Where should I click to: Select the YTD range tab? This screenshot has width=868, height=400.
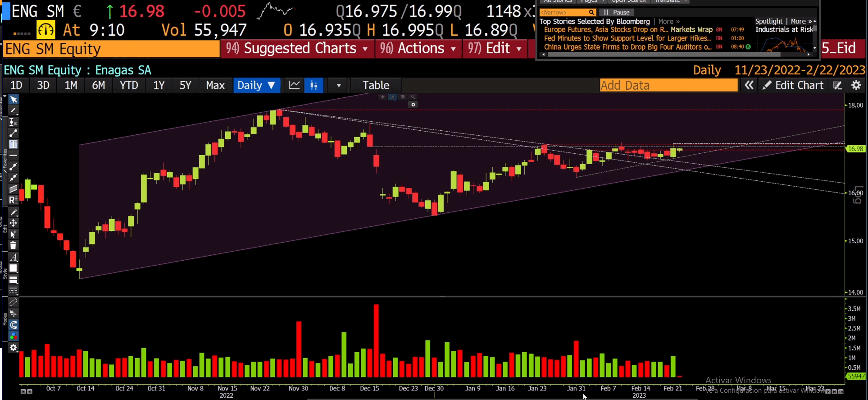pos(129,85)
